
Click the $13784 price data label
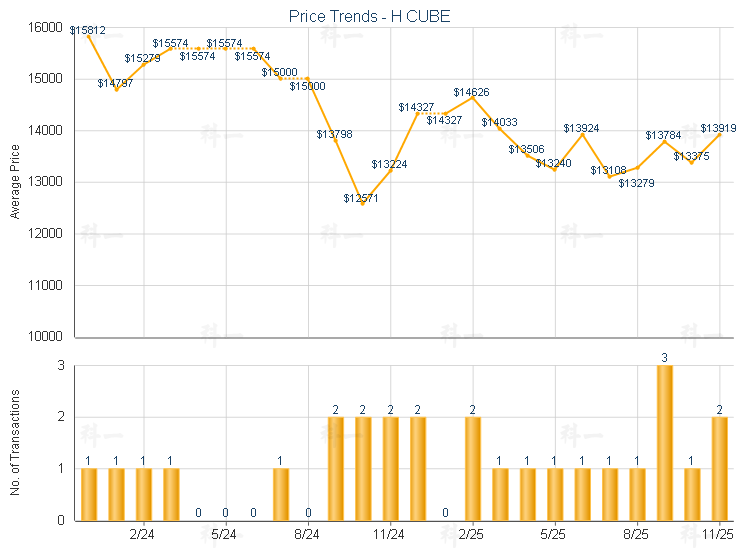point(663,135)
